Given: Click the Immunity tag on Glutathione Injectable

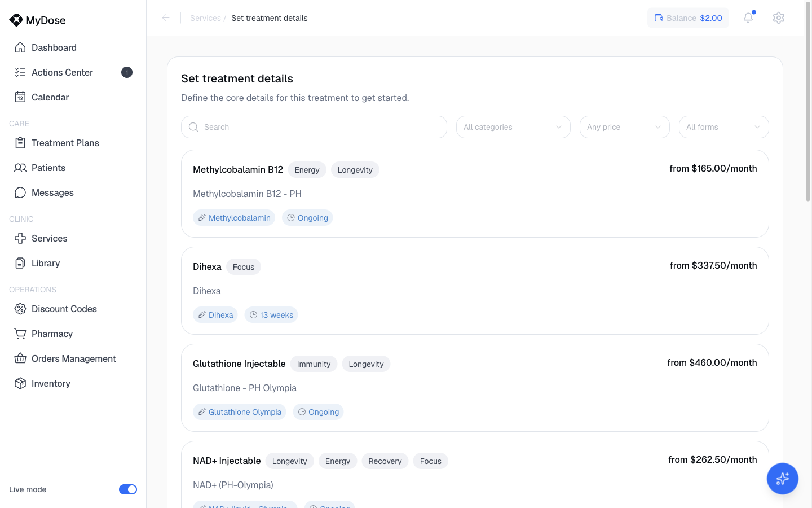Looking at the screenshot, I should pos(314,364).
